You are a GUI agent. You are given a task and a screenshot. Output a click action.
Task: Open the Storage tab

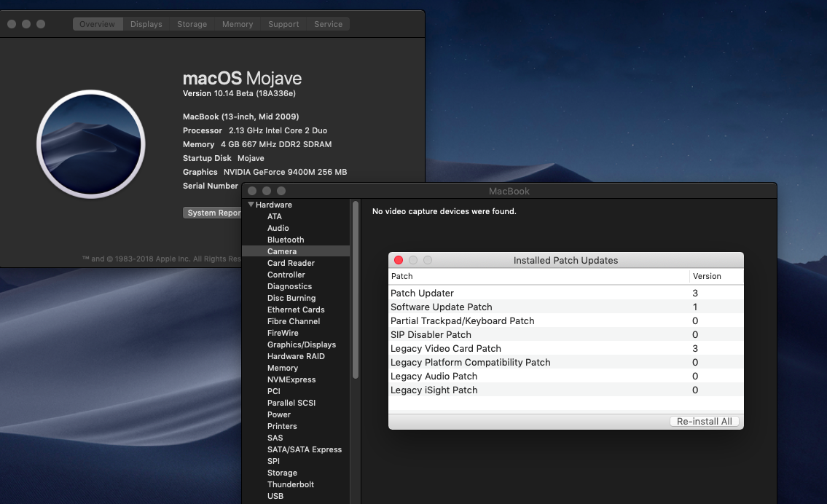coord(192,24)
